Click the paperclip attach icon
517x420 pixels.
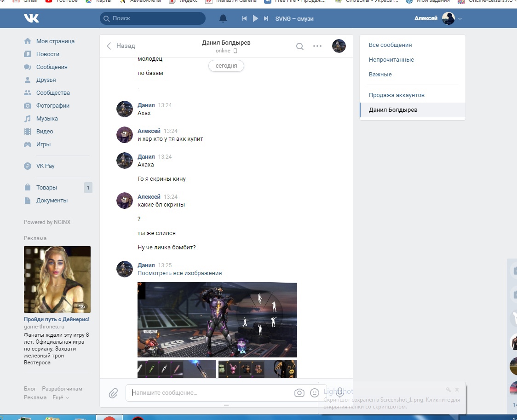[x=113, y=393]
